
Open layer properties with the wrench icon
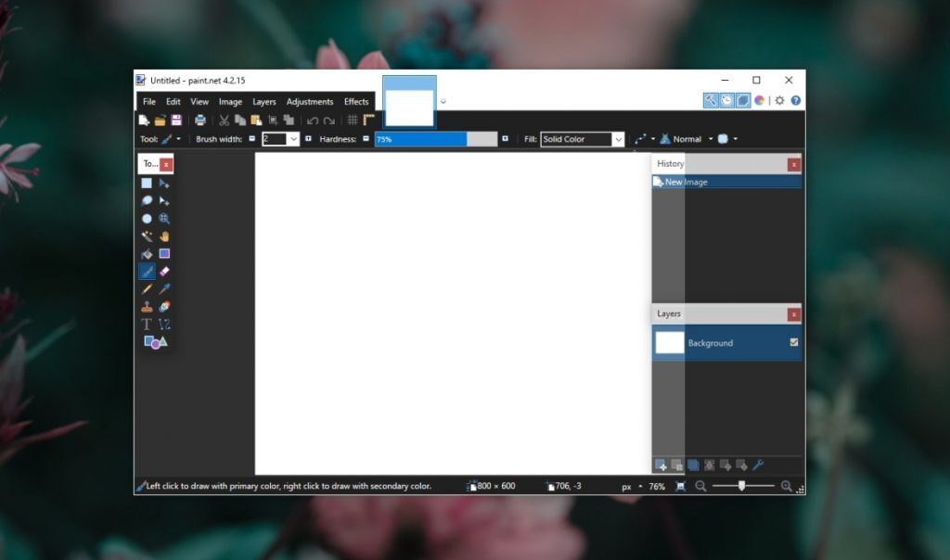tap(758, 464)
